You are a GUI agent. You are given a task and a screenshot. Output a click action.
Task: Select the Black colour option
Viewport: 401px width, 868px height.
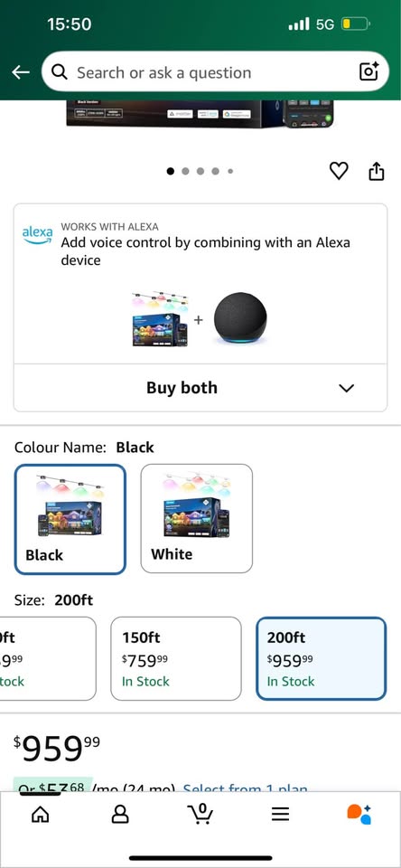click(x=70, y=519)
